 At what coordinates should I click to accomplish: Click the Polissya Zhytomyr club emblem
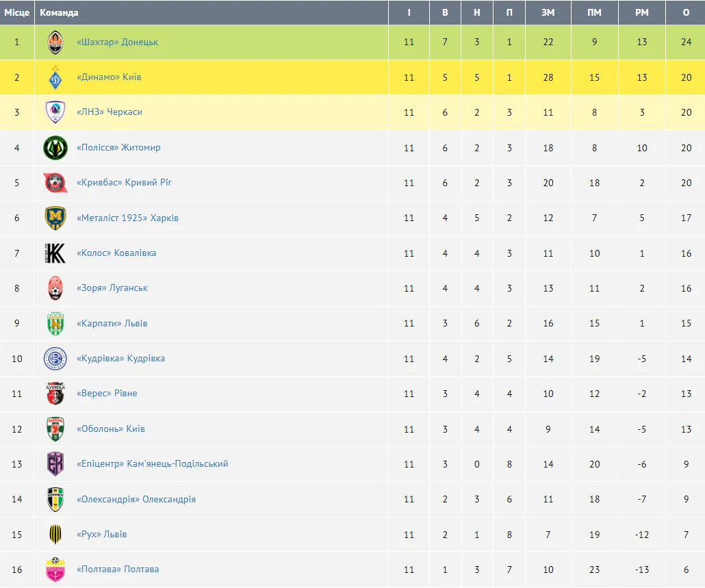pos(55,148)
